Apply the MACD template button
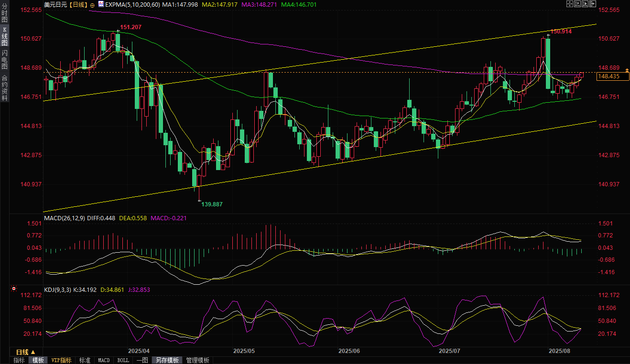 (x=104, y=360)
